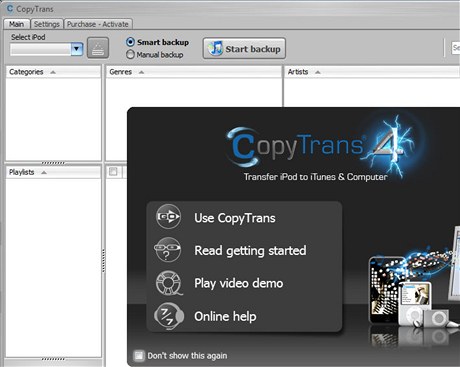
Task: Open the Select iPod dropdown arrow
Action: coord(77,49)
